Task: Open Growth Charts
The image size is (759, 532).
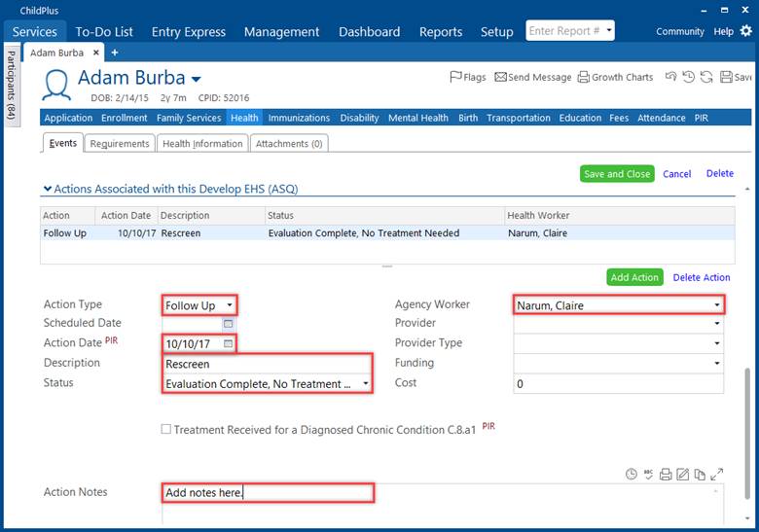Action: click(x=615, y=77)
